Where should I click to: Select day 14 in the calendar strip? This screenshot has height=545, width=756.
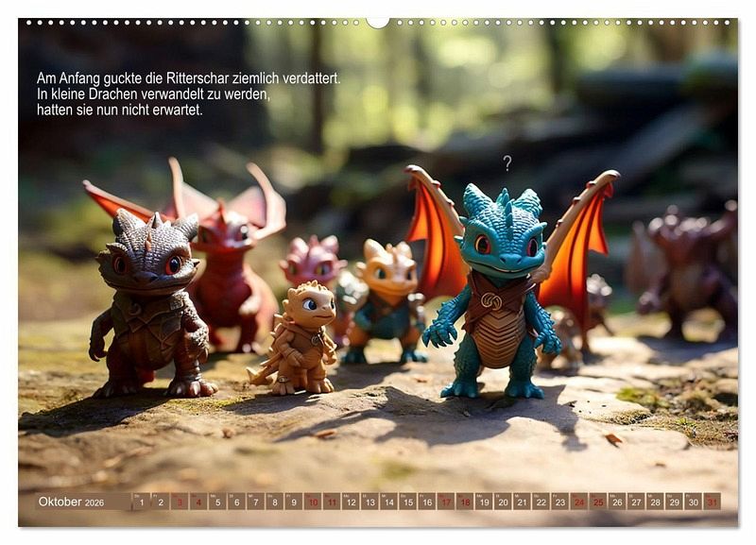click(x=389, y=502)
